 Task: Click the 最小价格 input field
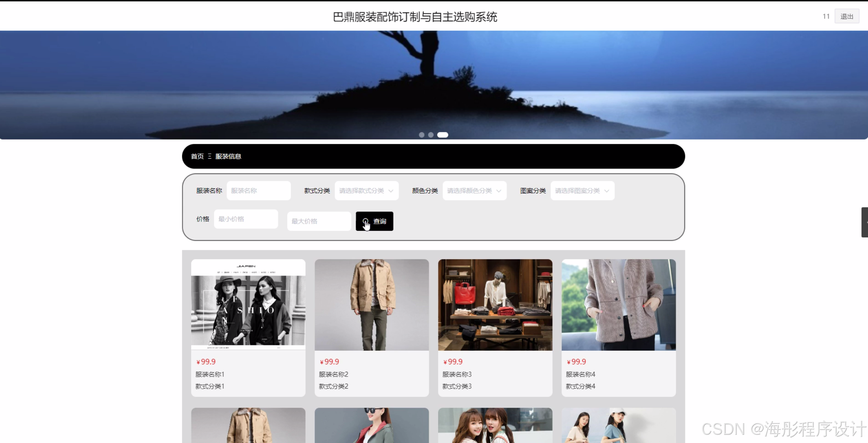[x=246, y=219]
